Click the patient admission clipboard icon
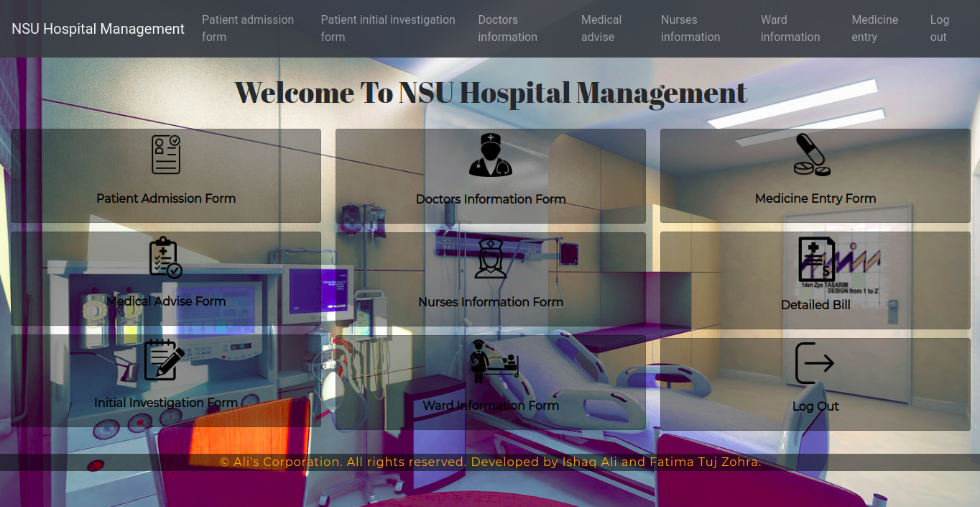The image size is (980, 507). pos(166,155)
